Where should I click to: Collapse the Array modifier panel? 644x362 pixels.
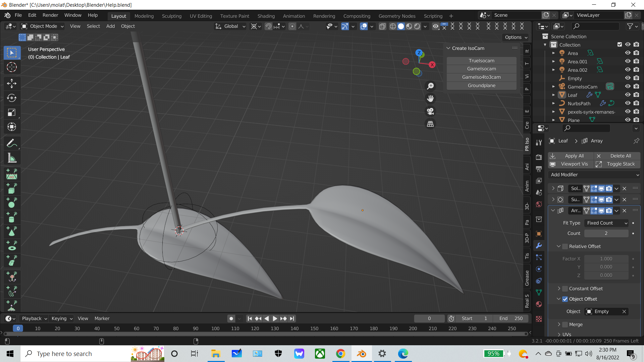coord(553,210)
